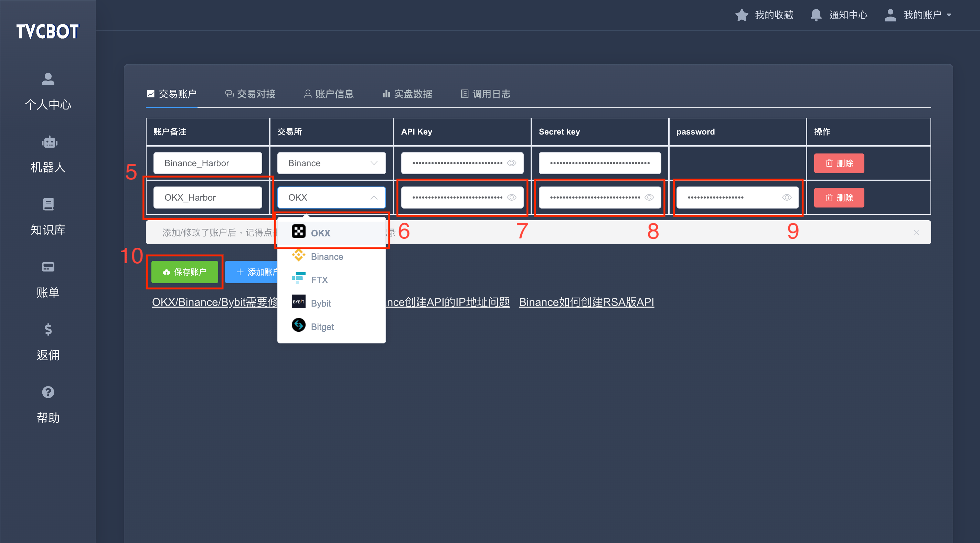Dismiss the notice with the X icon
This screenshot has height=543, width=980.
(916, 233)
